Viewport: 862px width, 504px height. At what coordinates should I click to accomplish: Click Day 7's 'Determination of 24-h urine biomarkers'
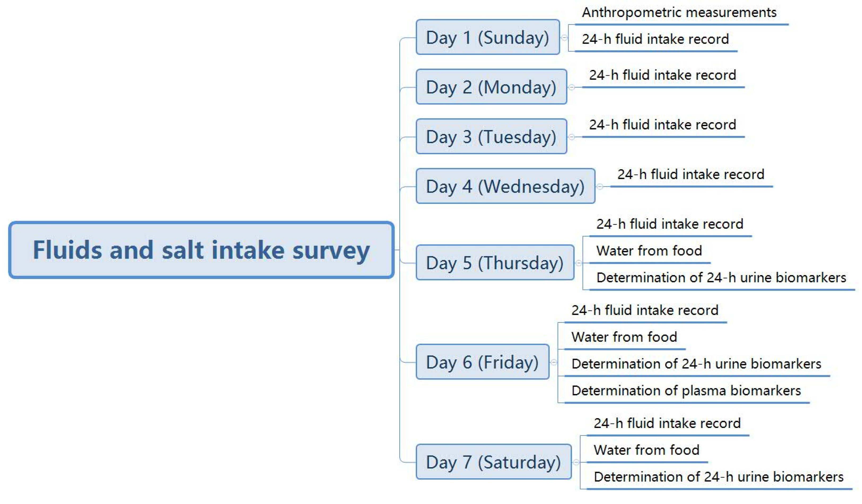[x=718, y=477]
